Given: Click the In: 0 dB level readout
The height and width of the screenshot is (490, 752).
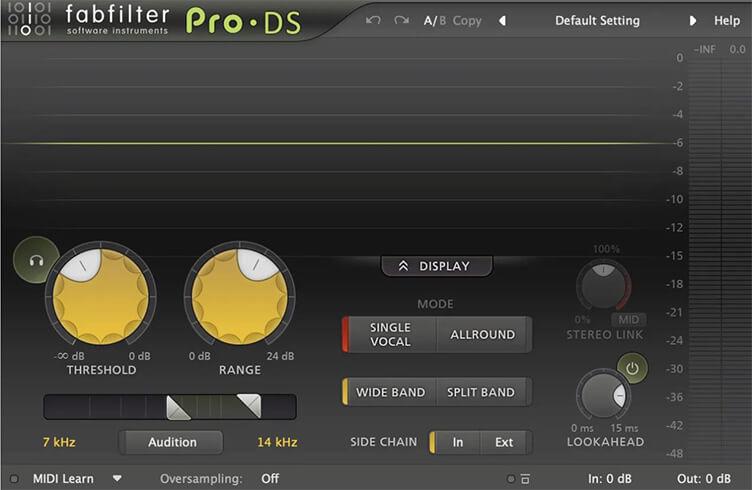Looking at the screenshot, I should 610,478.
